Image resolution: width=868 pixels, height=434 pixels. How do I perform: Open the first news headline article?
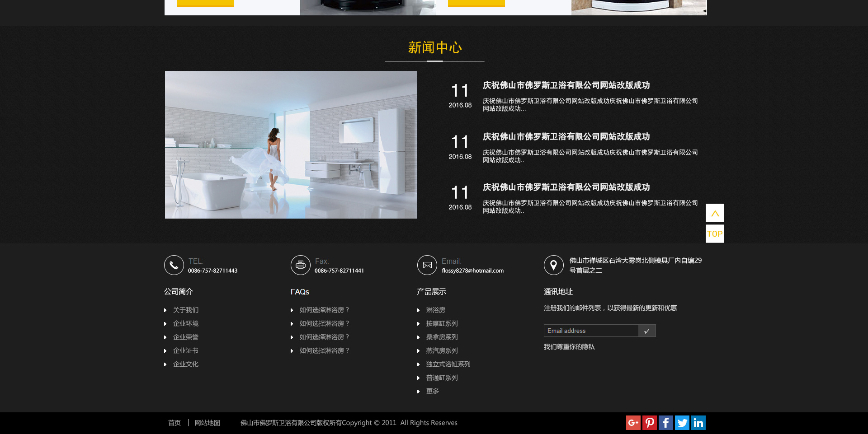[x=566, y=85]
